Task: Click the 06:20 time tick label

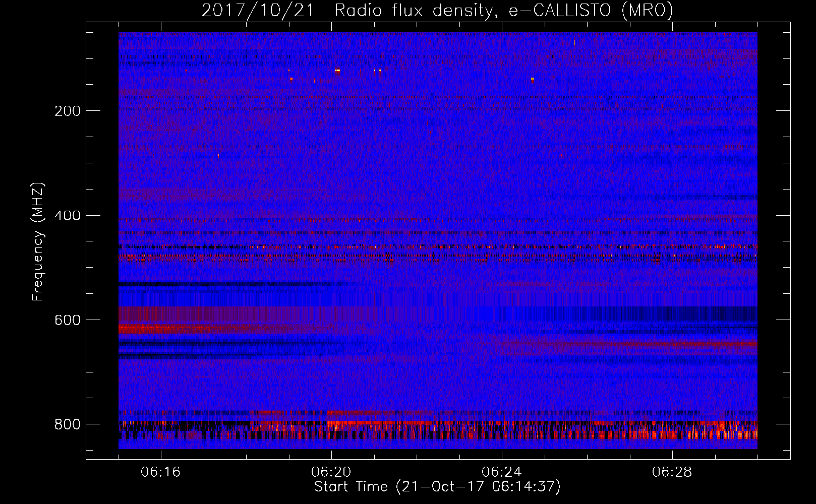Action: click(331, 472)
